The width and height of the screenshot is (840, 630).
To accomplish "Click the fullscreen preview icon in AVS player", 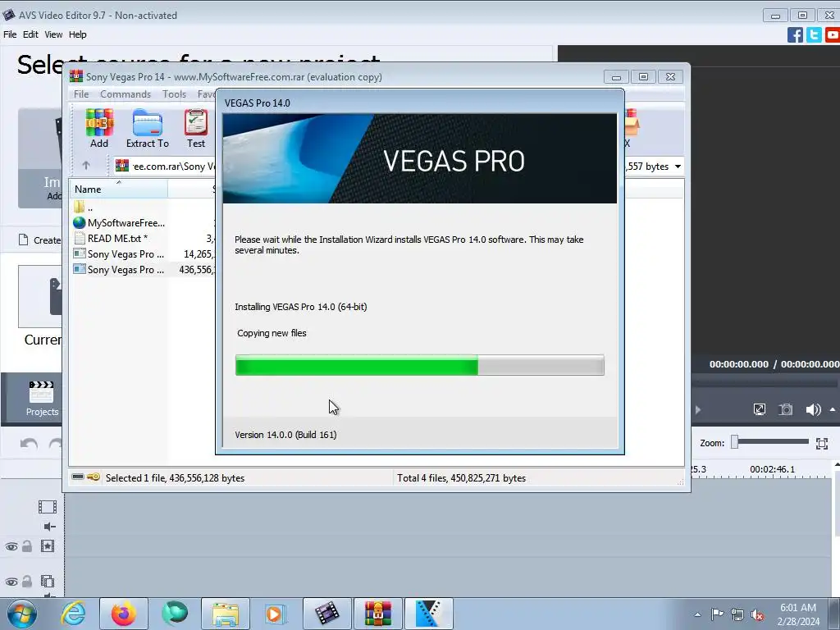I will pos(759,409).
